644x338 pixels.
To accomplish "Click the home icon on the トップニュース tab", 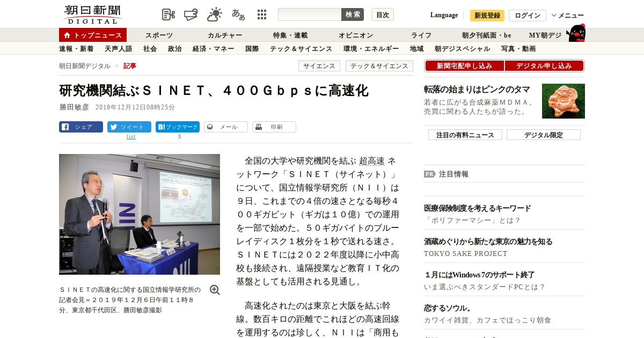I will point(67,35).
